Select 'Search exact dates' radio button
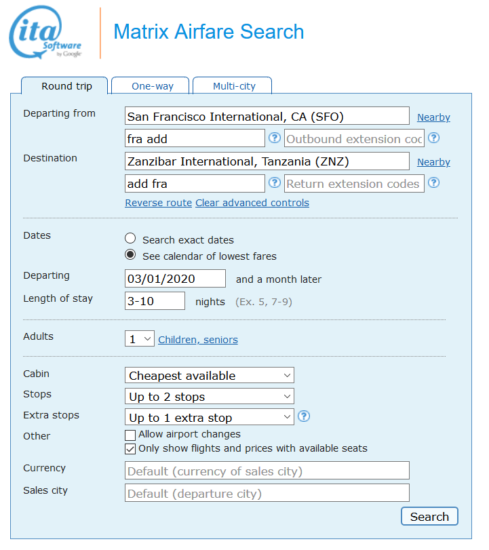 (x=130, y=239)
